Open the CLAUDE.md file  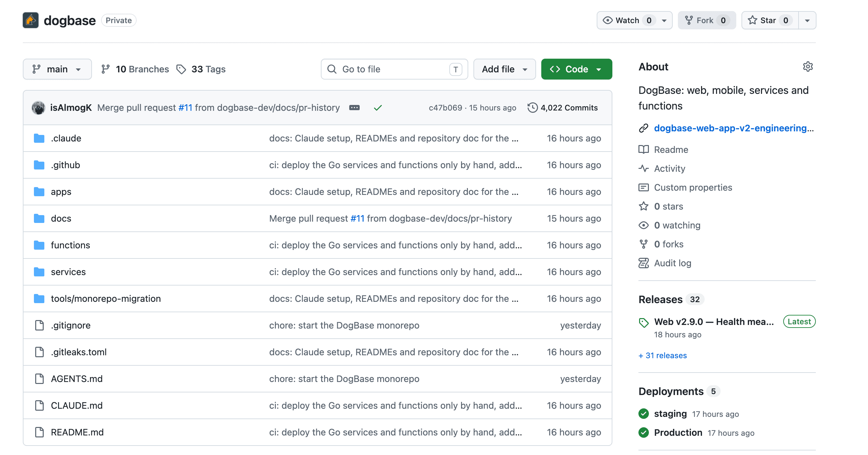pyautogui.click(x=77, y=405)
